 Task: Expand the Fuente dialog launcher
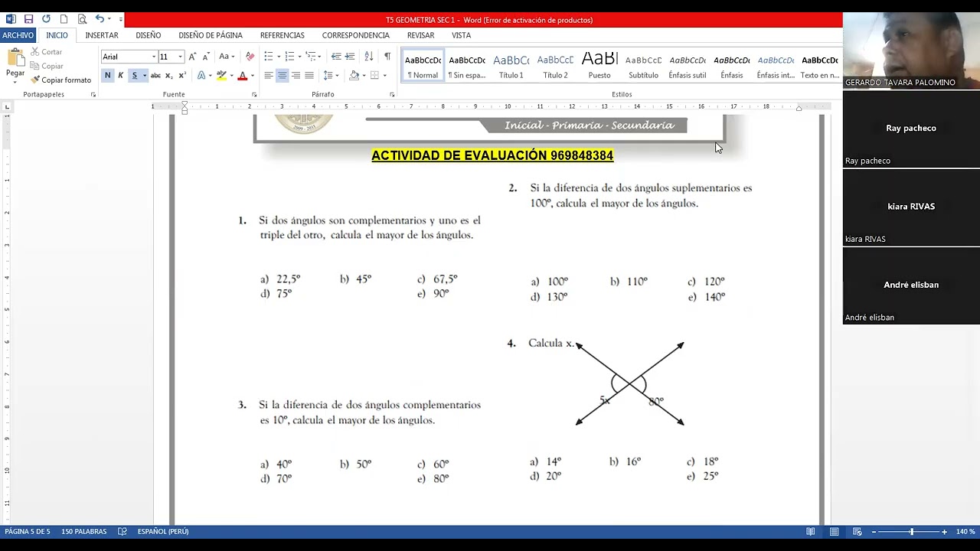click(254, 95)
